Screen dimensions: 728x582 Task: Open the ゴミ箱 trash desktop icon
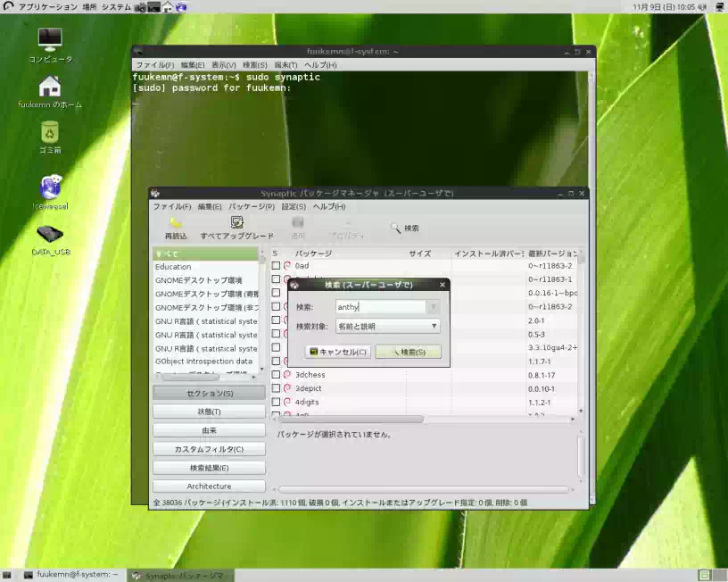pos(50,132)
